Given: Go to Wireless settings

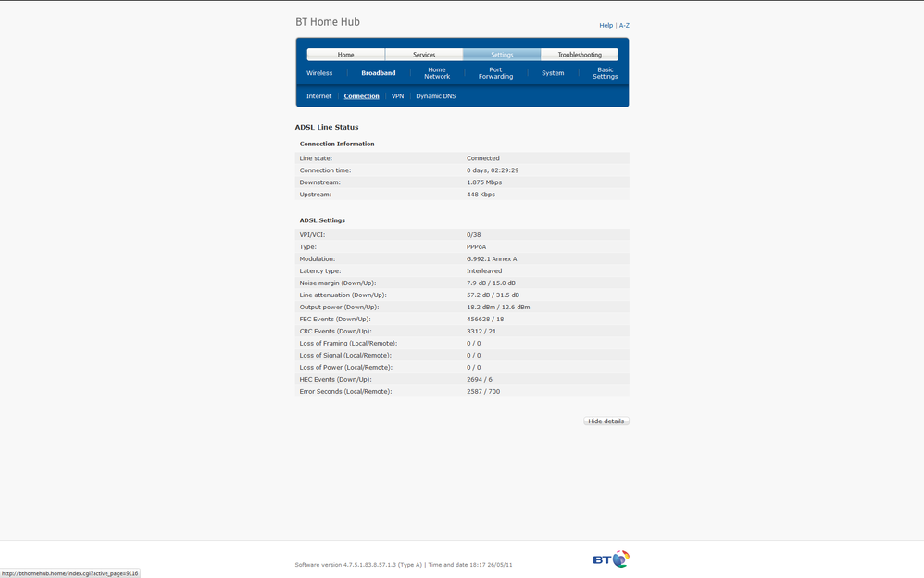Looking at the screenshot, I should 319,73.
